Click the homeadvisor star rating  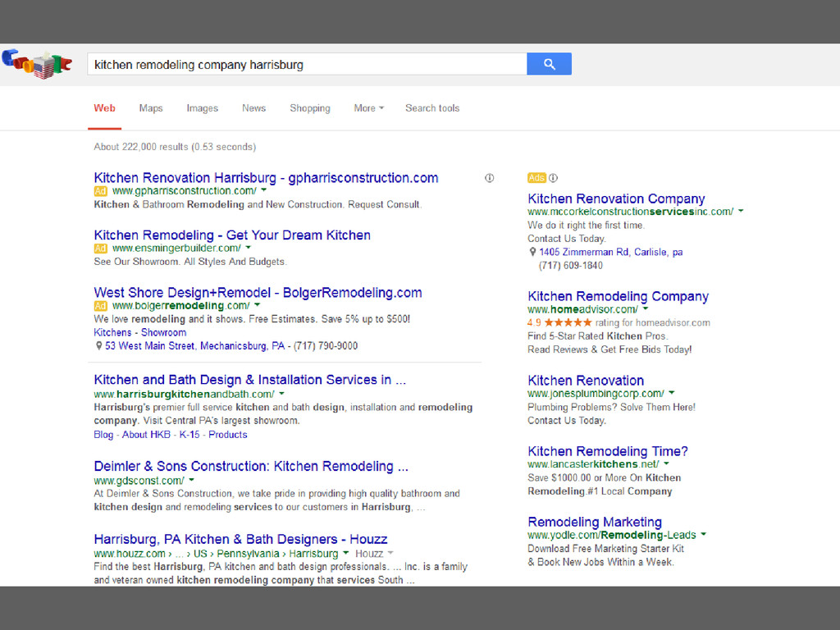point(568,322)
